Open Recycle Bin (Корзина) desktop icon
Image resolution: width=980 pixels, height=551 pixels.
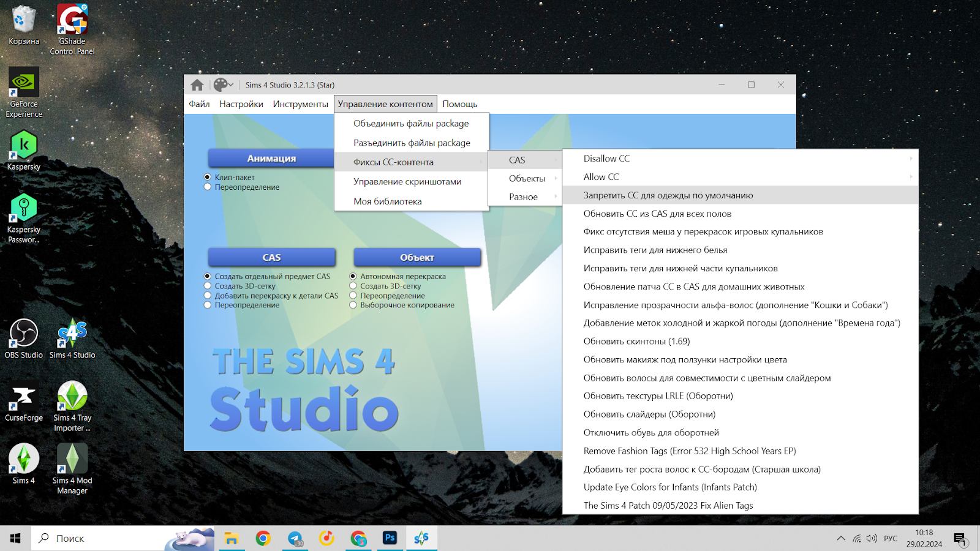pyautogui.click(x=24, y=26)
